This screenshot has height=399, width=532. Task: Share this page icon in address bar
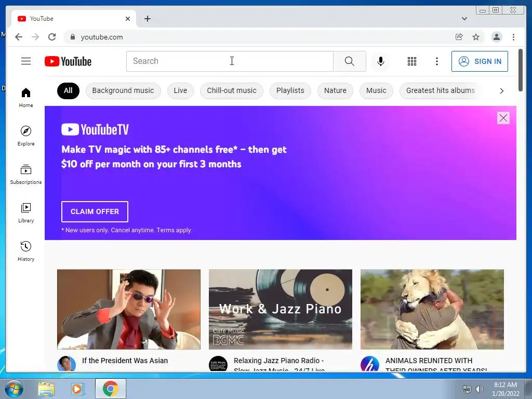coord(459,37)
